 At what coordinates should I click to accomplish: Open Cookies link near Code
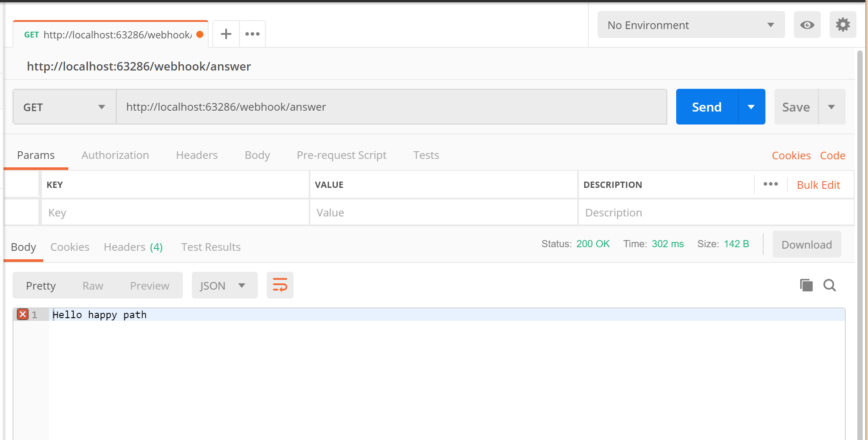point(791,156)
